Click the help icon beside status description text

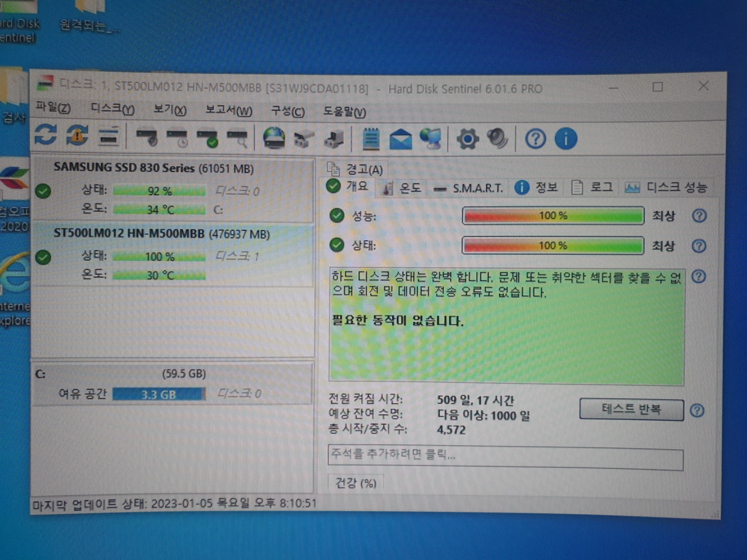pyautogui.click(x=698, y=276)
